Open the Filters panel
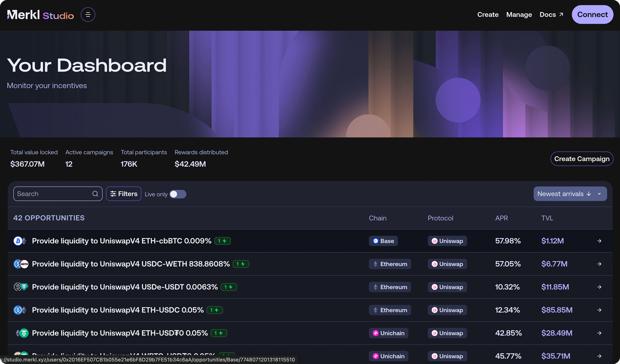This screenshot has width=620, height=364. coord(124,194)
